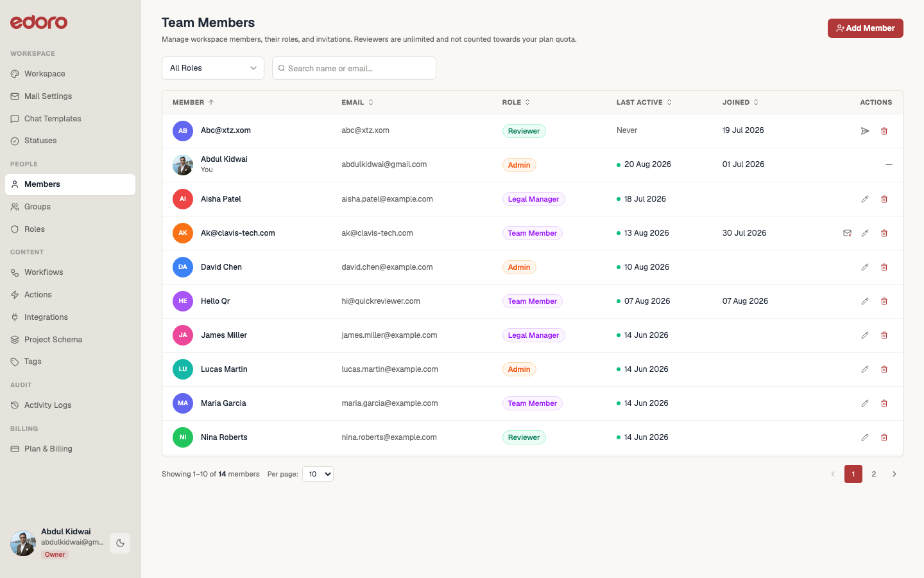Delete member Abc@xtz.xom using trash icon
Screen dimensions: 924x578
(x=884, y=131)
